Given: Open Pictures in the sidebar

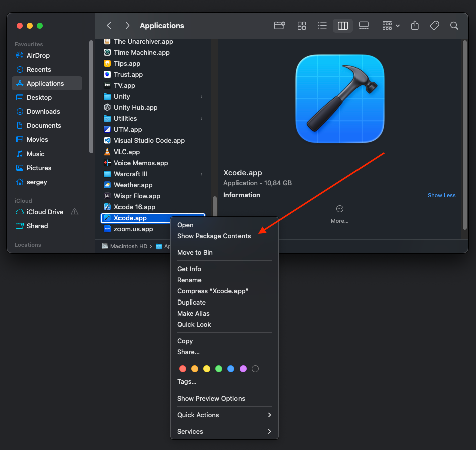Looking at the screenshot, I should pyautogui.click(x=47, y=168).
